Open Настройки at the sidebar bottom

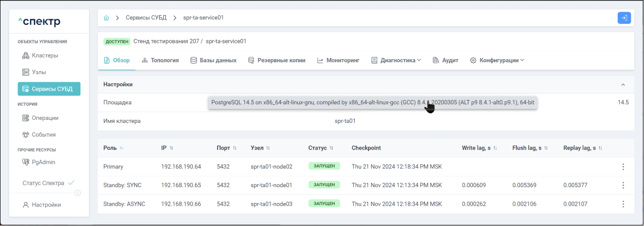pos(46,205)
